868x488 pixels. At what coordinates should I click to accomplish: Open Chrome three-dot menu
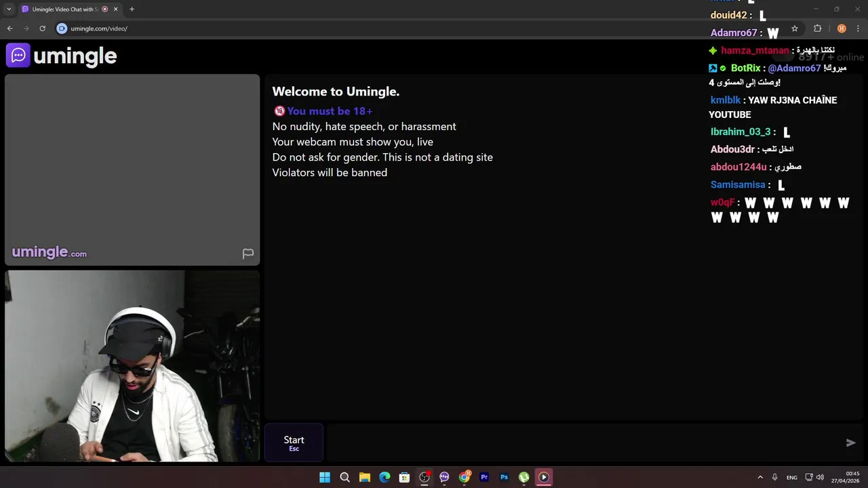coord(858,28)
